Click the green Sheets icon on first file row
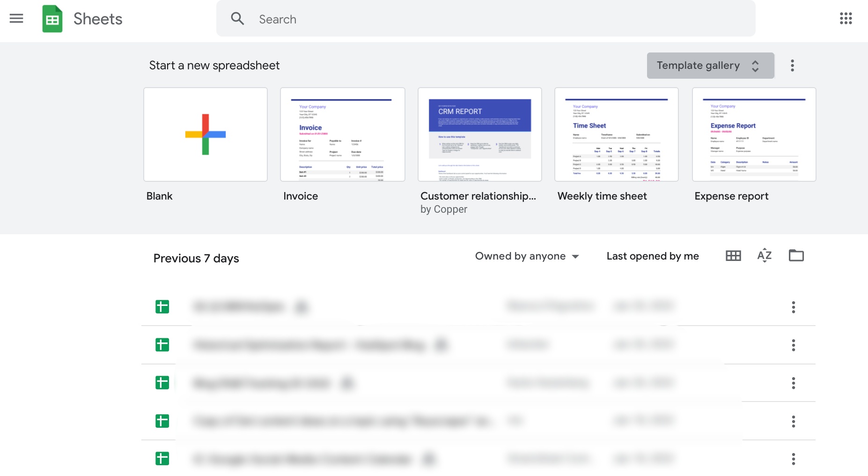The height and width of the screenshot is (476, 868). point(162,307)
